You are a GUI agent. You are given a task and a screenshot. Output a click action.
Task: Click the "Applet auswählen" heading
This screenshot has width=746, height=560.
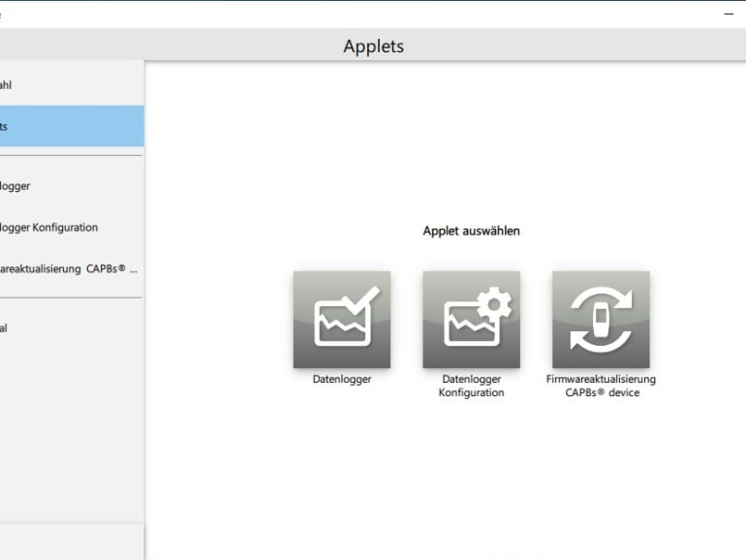click(x=471, y=232)
